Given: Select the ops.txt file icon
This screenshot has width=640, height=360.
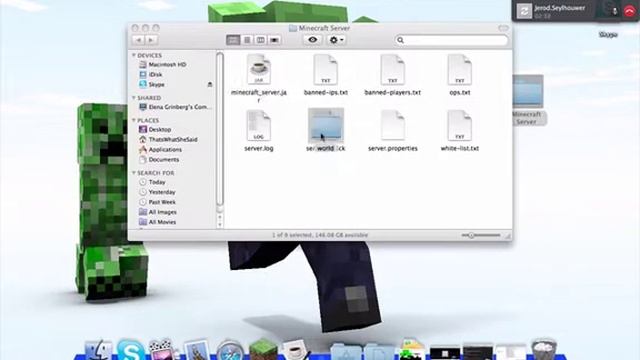Looking at the screenshot, I should tap(460, 70).
